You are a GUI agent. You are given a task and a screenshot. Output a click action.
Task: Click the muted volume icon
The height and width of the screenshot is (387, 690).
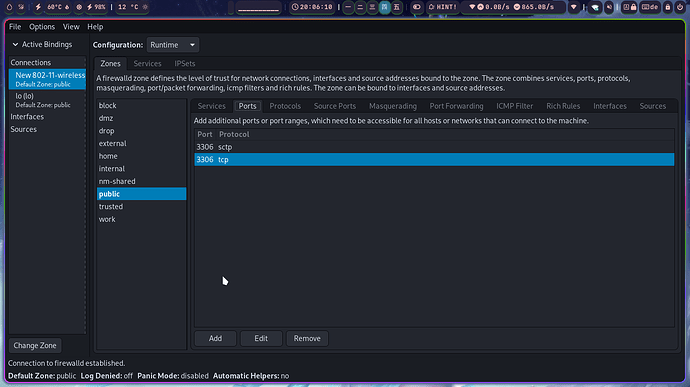click(609, 7)
